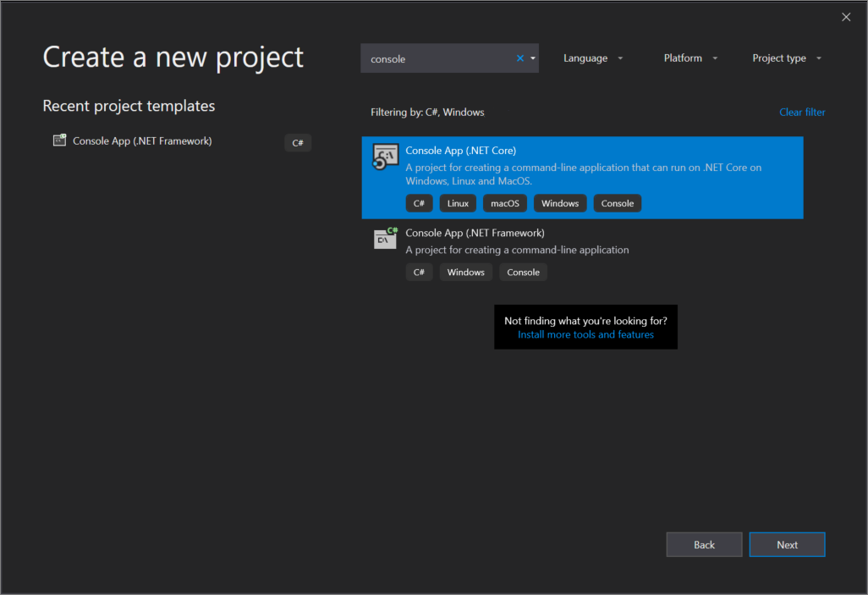Open the Language filter dropdown
The height and width of the screenshot is (595, 868).
[x=593, y=58]
